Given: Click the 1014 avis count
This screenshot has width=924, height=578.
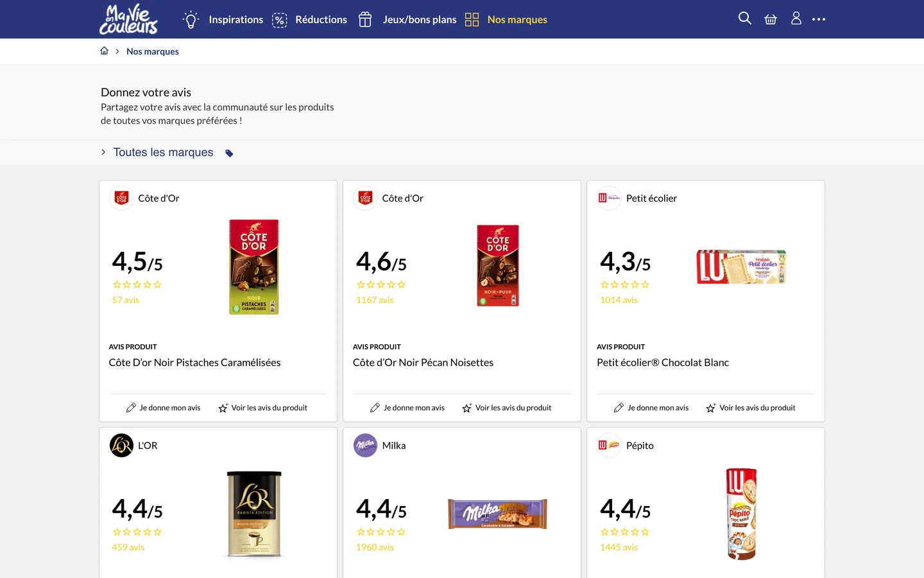Looking at the screenshot, I should coord(619,300).
